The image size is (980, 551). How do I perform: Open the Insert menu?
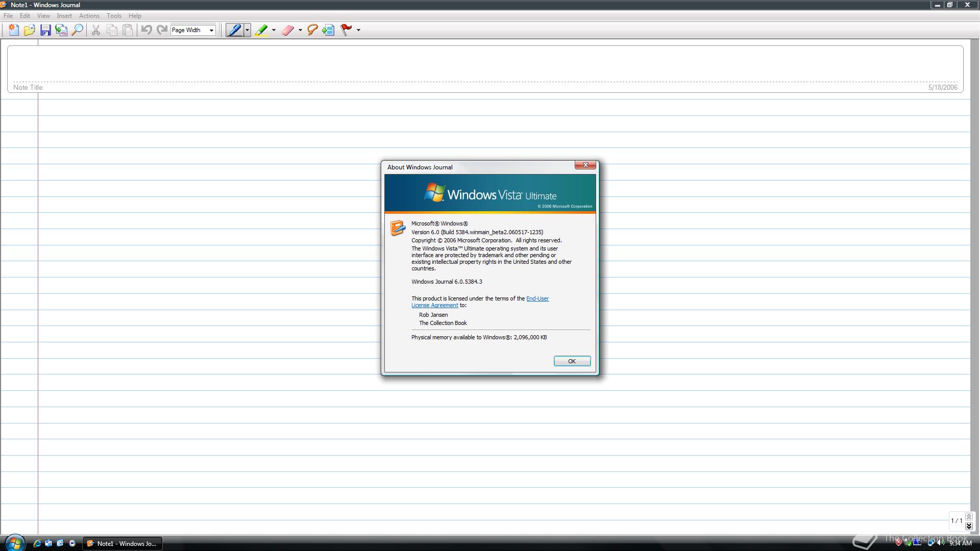pos(64,16)
